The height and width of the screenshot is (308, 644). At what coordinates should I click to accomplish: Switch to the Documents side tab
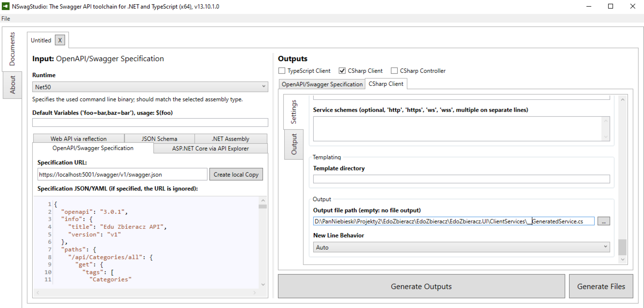click(12, 49)
